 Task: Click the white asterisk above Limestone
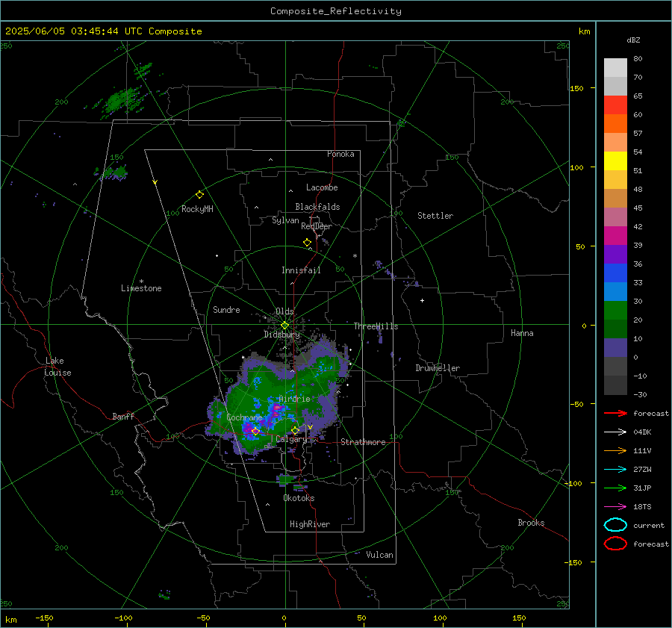(141, 282)
